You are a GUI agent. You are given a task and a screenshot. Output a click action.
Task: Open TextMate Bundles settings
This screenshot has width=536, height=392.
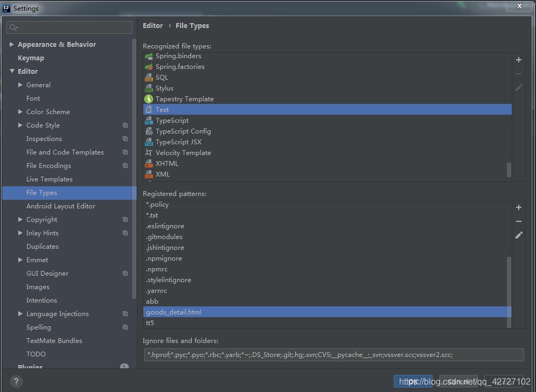54,341
